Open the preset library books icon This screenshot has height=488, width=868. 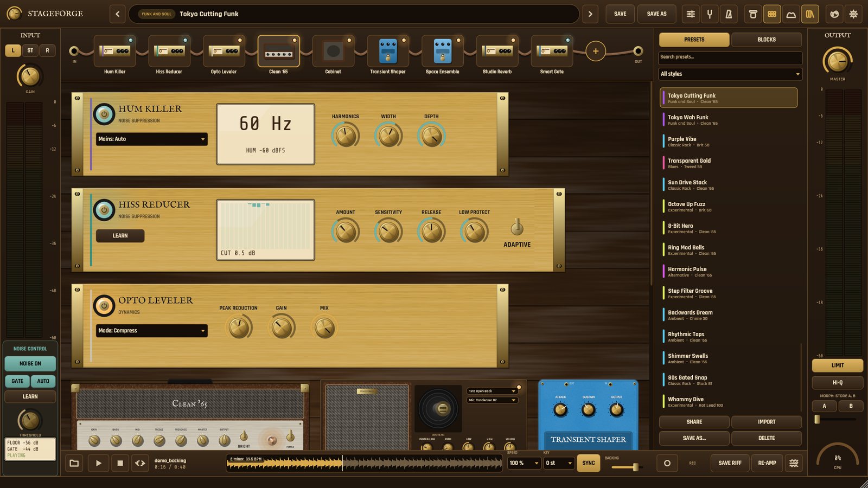click(x=810, y=14)
